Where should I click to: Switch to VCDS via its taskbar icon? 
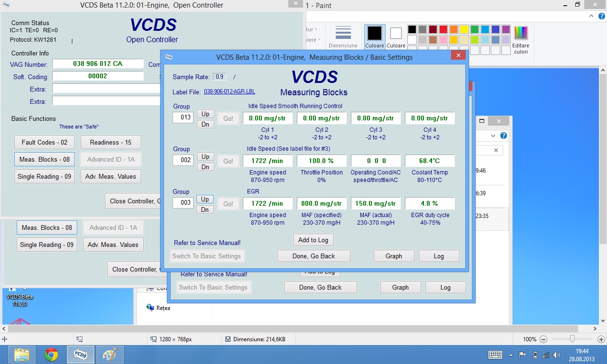pos(81,355)
